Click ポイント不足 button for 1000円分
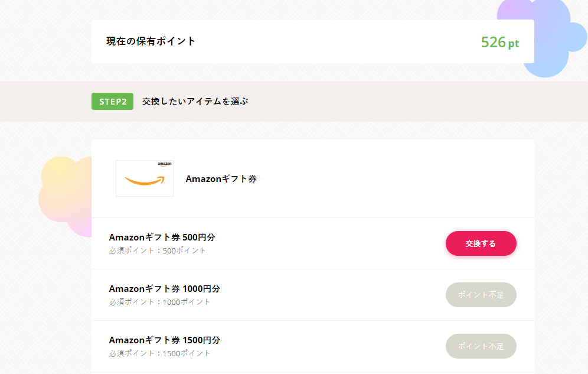Viewport: 588px width, 374px height. point(481,295)
